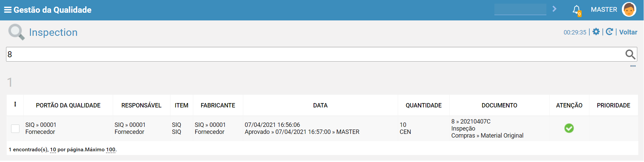Click the notification bell icon
Screen dimensions: 644x162
(x=577, y=10)
